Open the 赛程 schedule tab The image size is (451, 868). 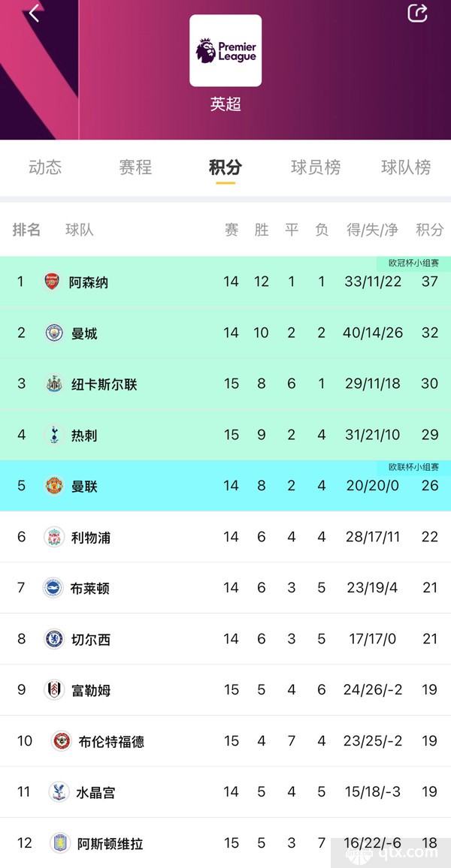[x=135, y=167]
